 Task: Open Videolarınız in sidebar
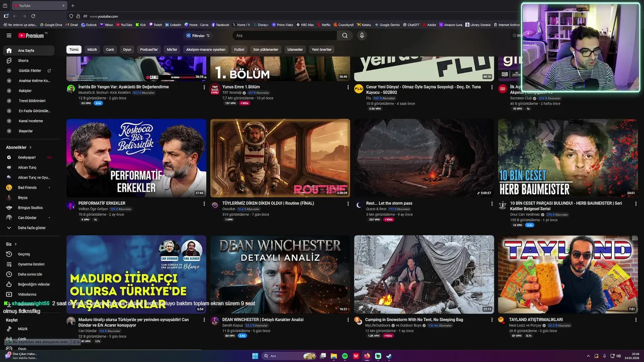28,294
